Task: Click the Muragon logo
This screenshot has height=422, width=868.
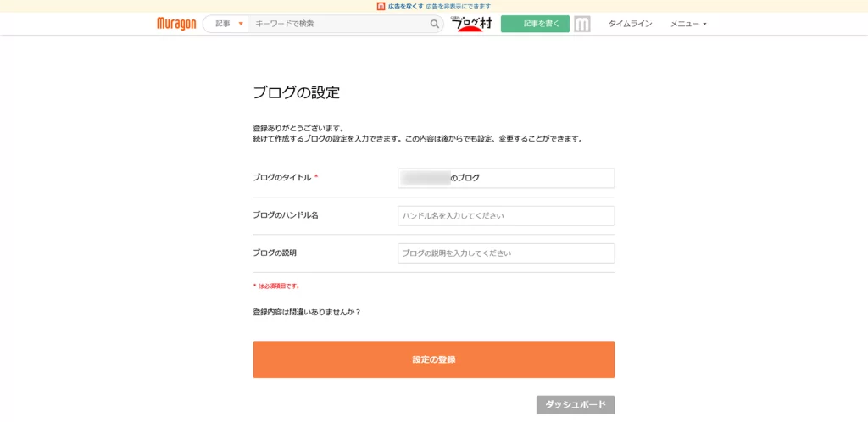Action: [176, 24]
